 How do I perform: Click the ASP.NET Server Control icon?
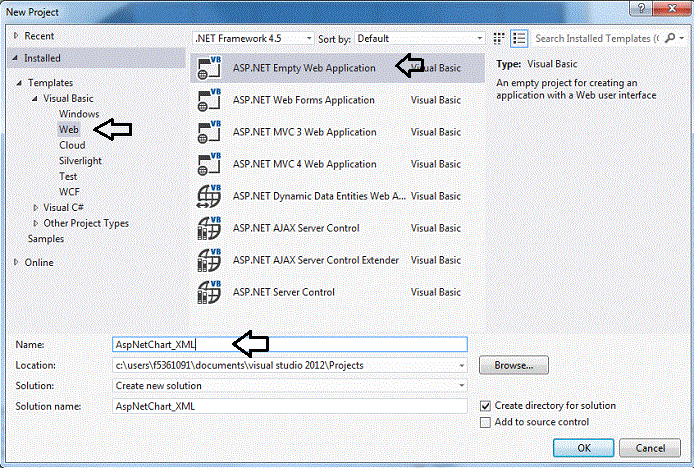209,292
